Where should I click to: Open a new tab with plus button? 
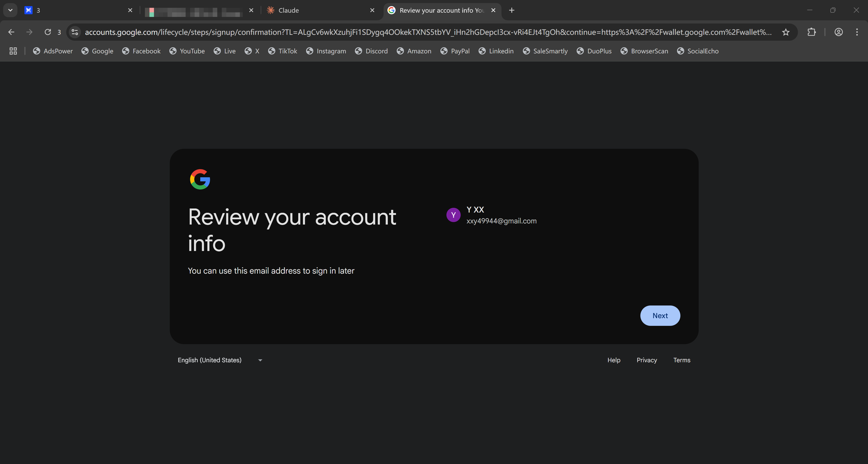(x=512, y=10)
